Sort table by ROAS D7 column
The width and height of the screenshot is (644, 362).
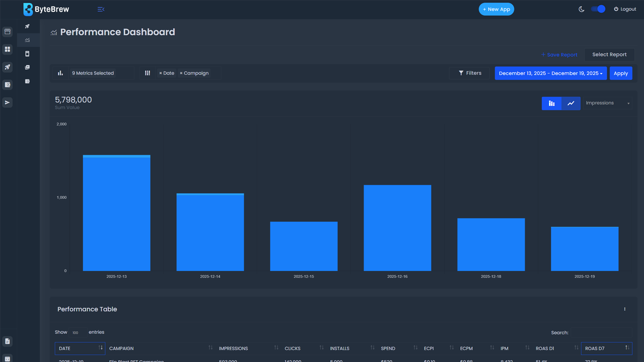[606, 349]
